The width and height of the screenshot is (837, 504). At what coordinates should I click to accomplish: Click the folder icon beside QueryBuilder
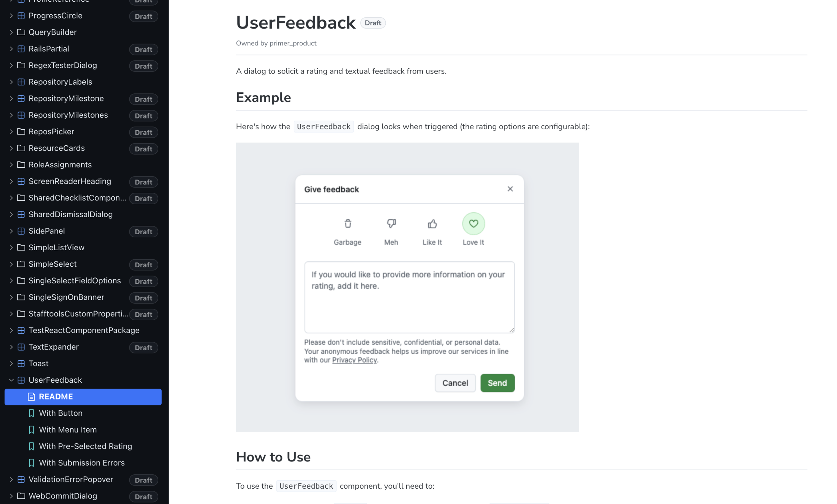click(x=21, y=32)
